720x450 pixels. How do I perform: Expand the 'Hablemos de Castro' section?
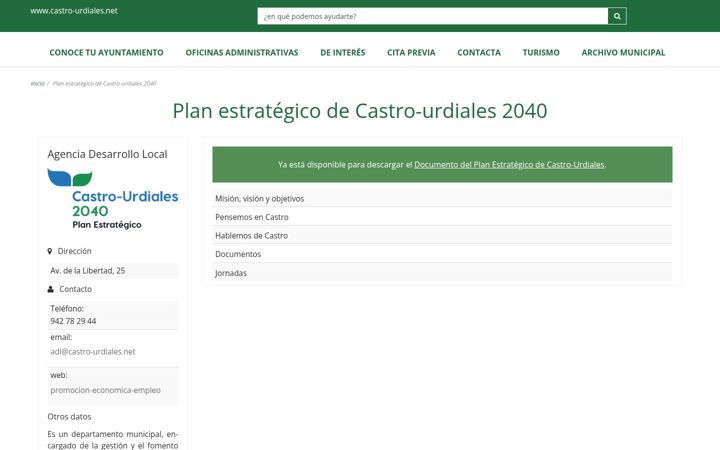coord(442,235)
